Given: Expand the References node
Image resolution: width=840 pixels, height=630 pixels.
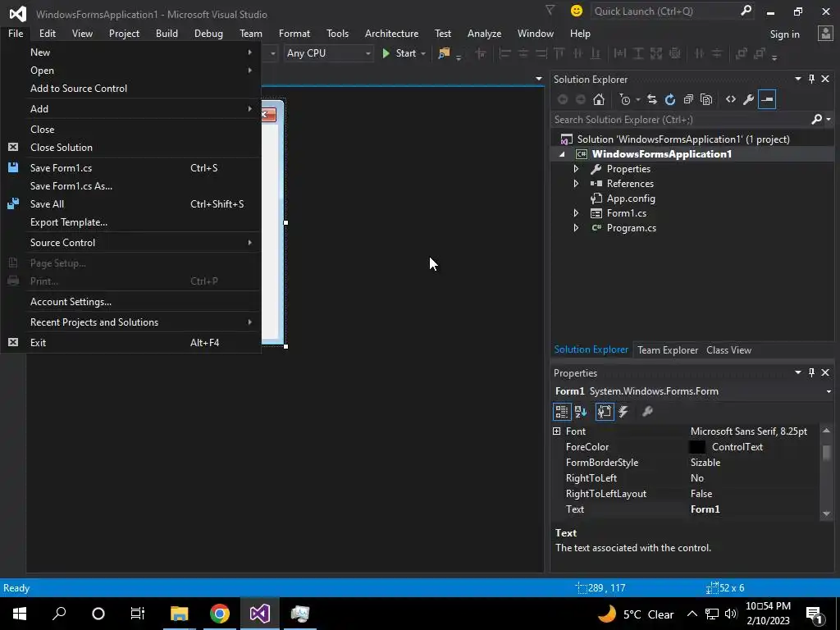Looking at the screenshot, I should click(x=576, y=184).
